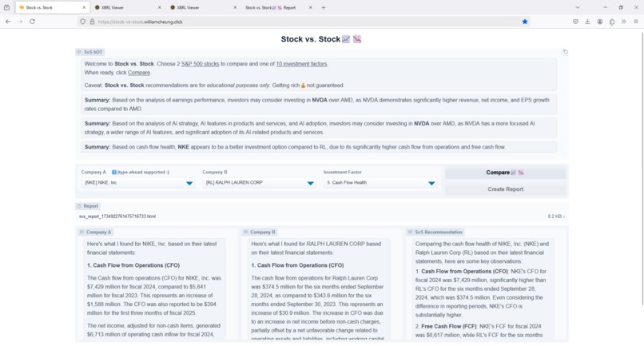Open a new browser tab
The image size is (644, 346).
[324, 7]
